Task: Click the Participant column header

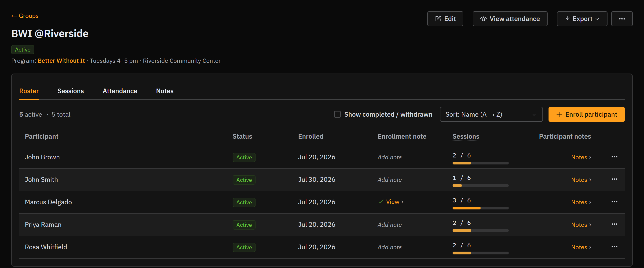Action: [x=41, y=136]
